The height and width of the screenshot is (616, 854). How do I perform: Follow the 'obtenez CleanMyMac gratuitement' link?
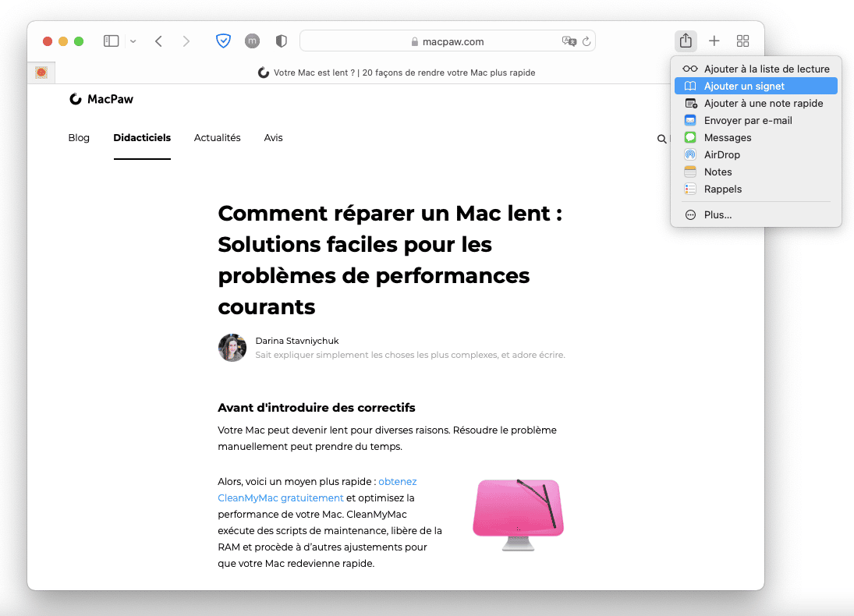click(x=281, y=497)
